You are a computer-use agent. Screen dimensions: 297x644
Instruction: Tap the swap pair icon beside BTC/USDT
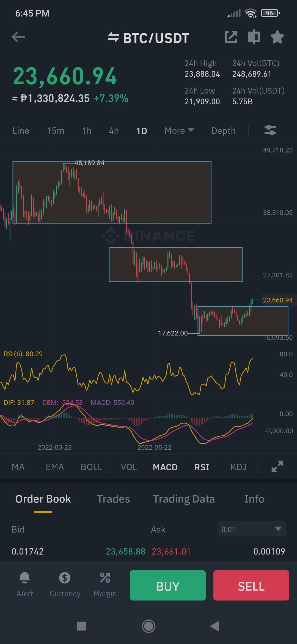tap(113, 37)
